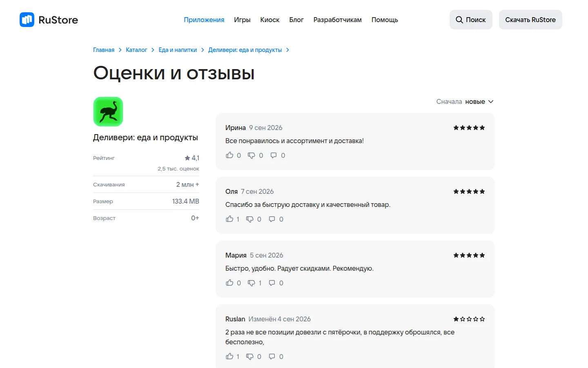Click the chevron after Деливери breadcrumb
588x368 pixels.
point(287,50)
